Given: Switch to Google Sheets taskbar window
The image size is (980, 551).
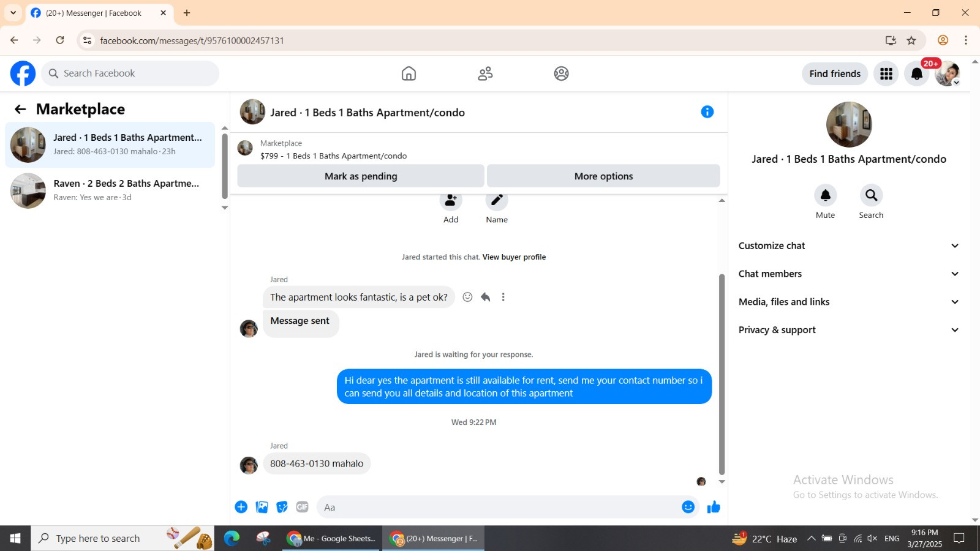Looking at the screenshot, I should point(331,538).
